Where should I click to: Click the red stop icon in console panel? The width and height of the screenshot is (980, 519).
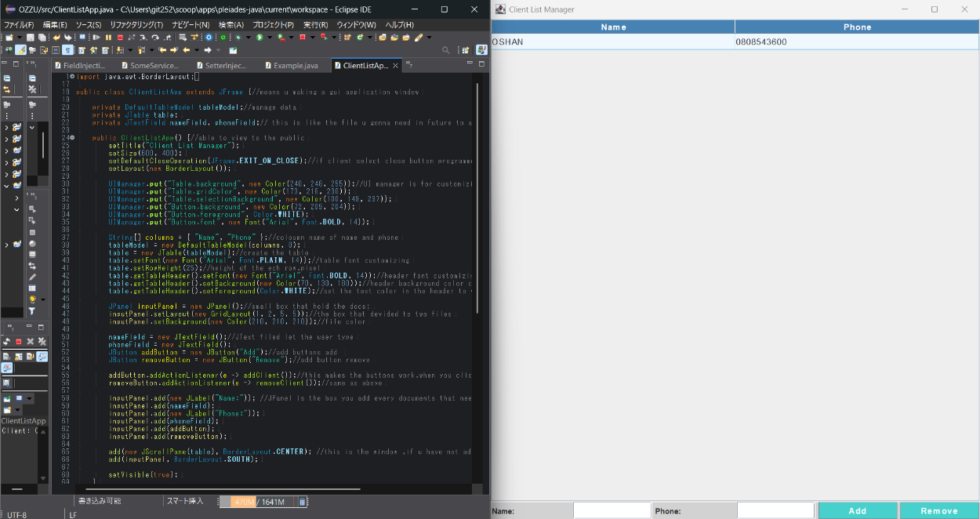tap(19, 342)
